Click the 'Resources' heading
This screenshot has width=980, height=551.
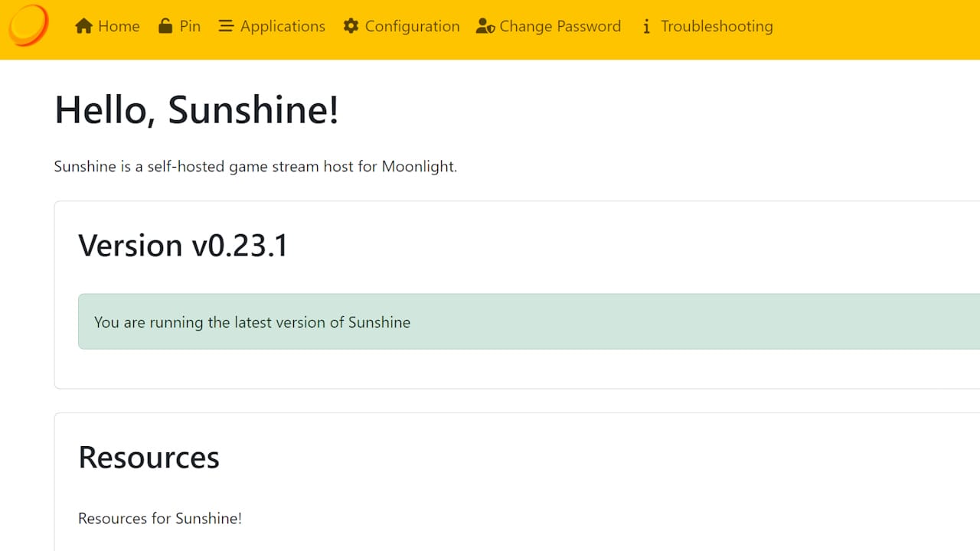pyautogui.click(x=149, y=457)
